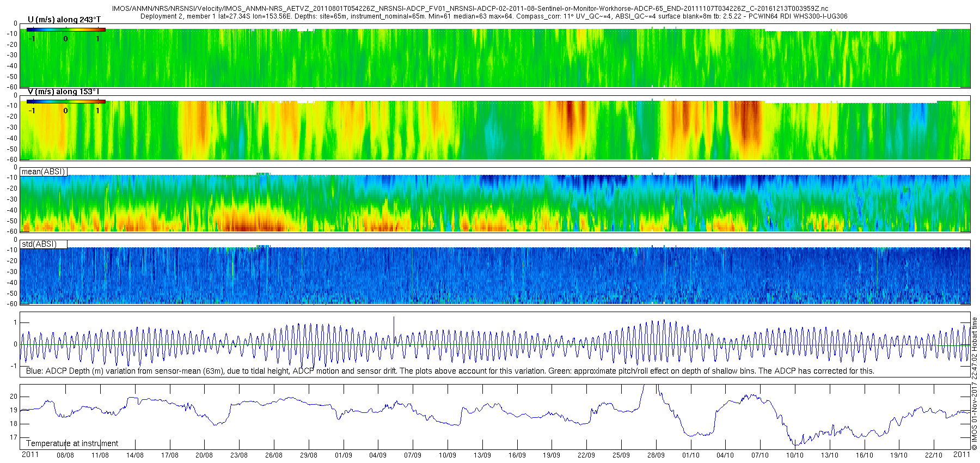Click the temperature axis tick '19'
Screen dimensions: 980x463
pos(14,410)
